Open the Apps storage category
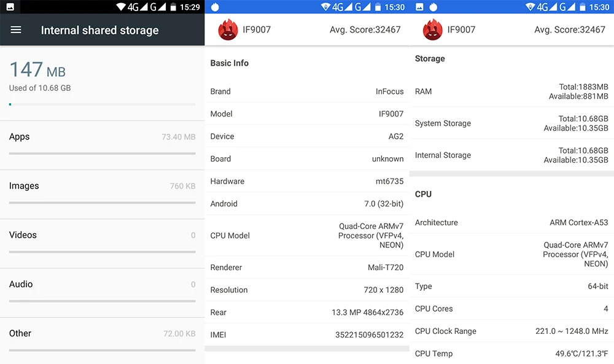 pyautogui.click(x=102, y=145)
